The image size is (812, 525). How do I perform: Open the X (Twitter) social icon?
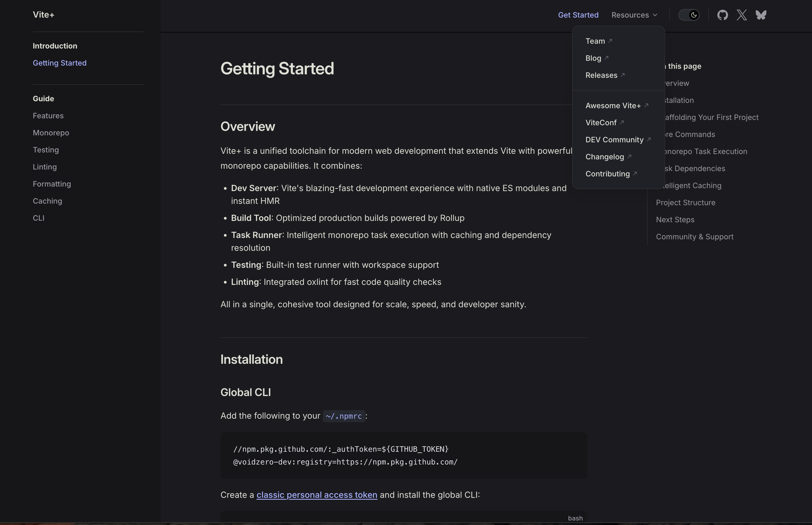coord(741,15)
